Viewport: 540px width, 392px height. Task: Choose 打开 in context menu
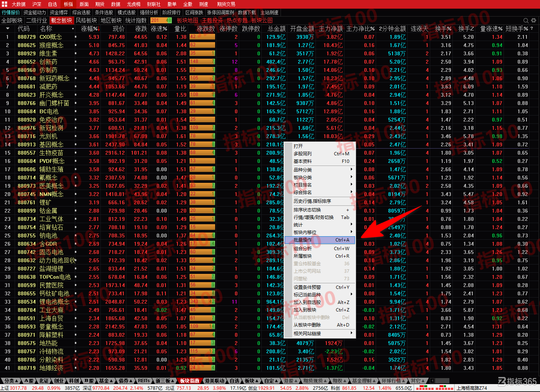[320, 146]
